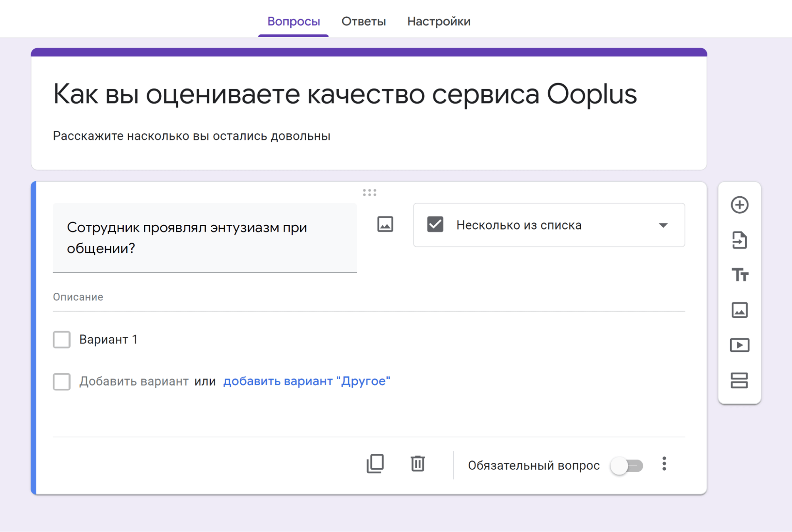Viewport: 792px width, 532px height.
Task: Add a video via the sidebar
Action: [x=739, y=345]
